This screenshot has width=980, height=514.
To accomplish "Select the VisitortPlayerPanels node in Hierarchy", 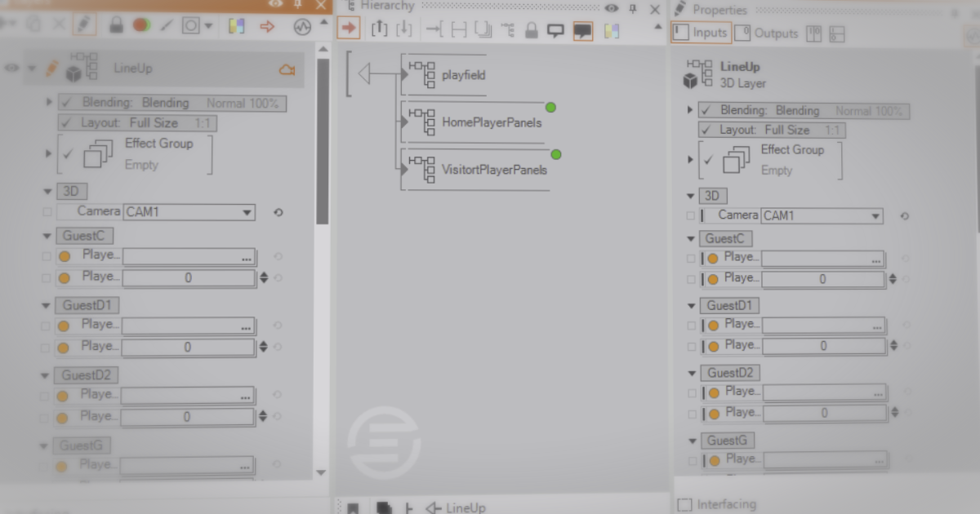I will point(493,171).
